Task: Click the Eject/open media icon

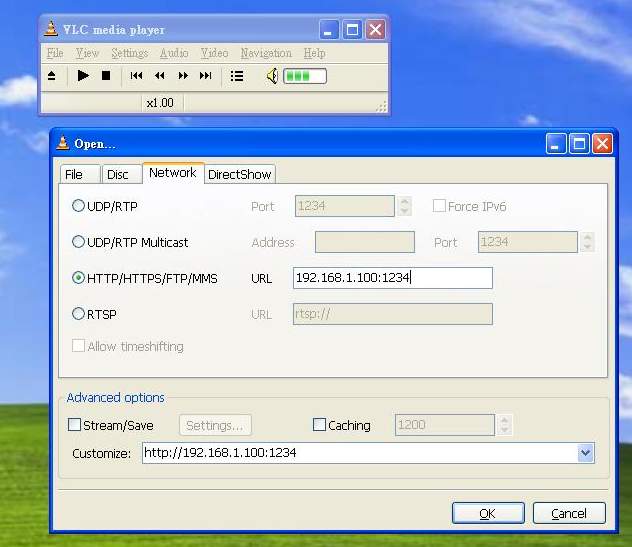Action: tap(53, 76)
